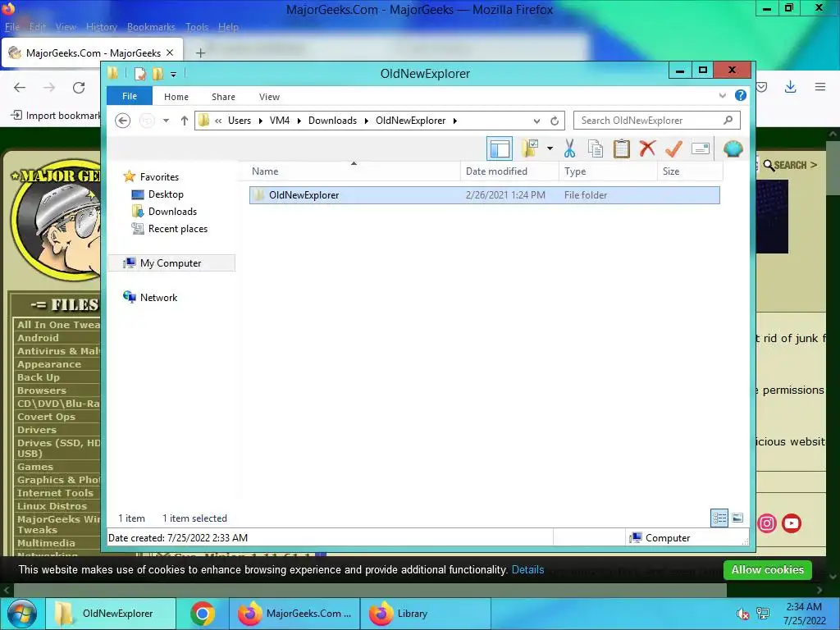Click muted volume tray icon
The height and width of the screenshot is (630, 840).
pos(742,614)
